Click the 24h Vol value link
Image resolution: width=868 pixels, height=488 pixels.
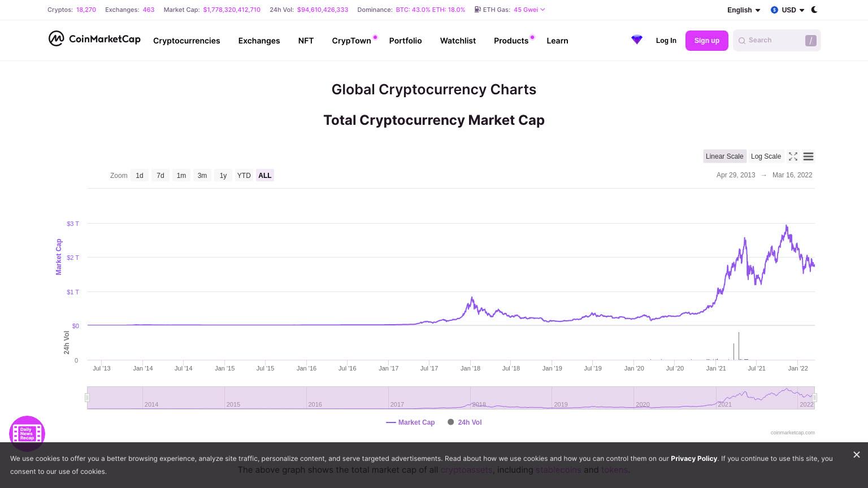tap(323, 10)
